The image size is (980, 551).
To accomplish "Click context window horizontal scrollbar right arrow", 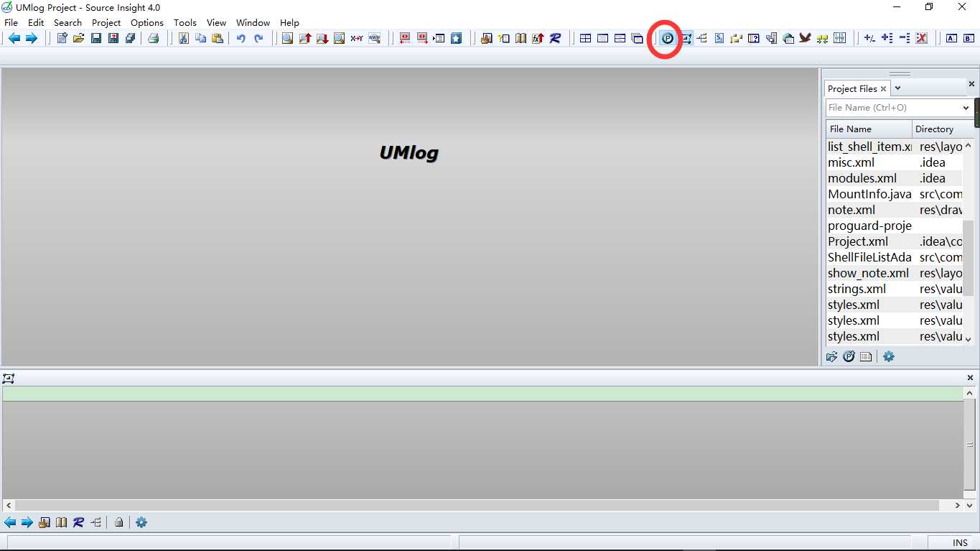I will point(958,506).
